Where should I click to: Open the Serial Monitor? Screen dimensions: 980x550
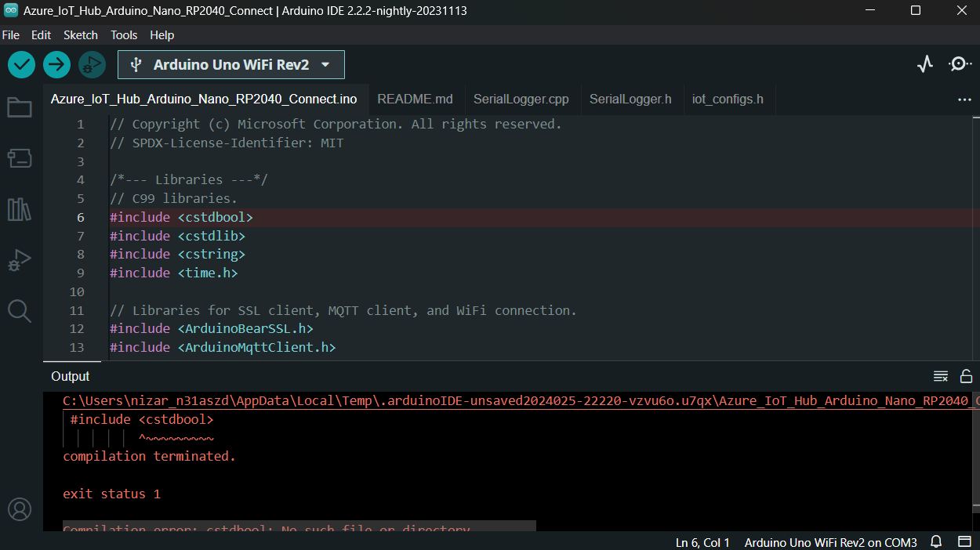960,64
